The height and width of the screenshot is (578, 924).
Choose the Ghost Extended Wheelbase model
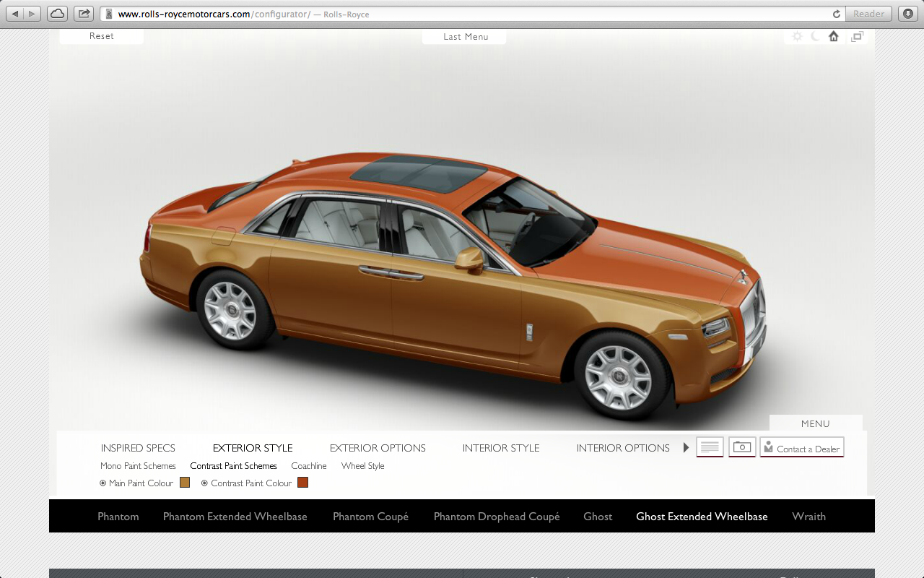click(x=702, y=517)
